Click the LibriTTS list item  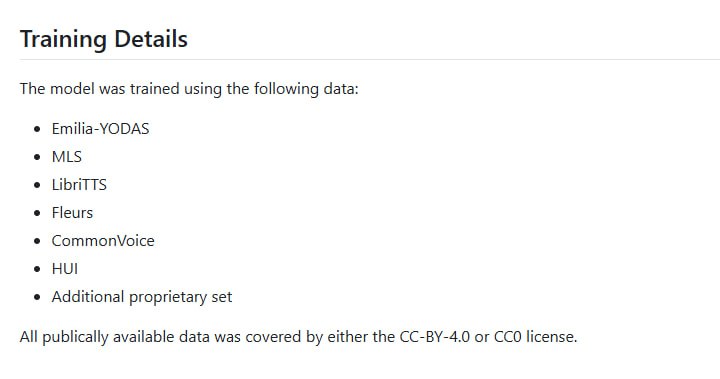coord(79,185)
